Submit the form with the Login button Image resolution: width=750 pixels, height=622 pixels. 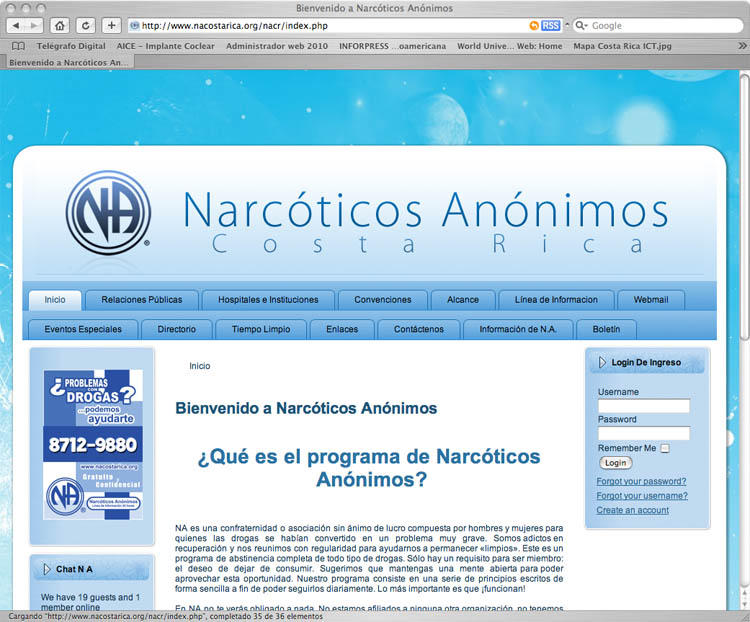click(x=616, y=463)
